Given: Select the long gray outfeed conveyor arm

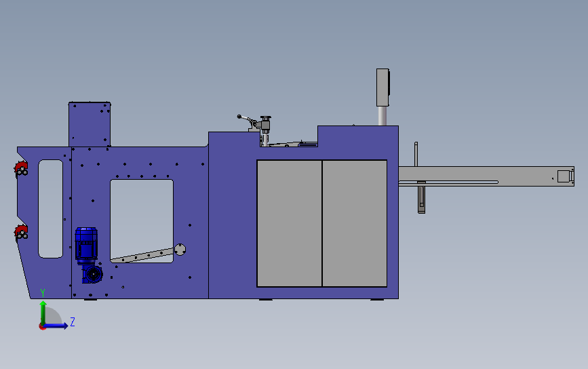Looking at the screenshot, I should point(486,176).
